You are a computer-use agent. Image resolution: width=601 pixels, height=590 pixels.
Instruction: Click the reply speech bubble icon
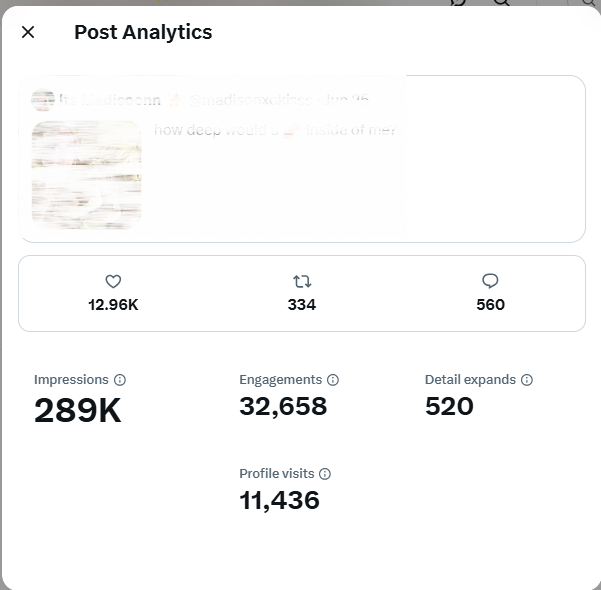click(x=490, y=281)
